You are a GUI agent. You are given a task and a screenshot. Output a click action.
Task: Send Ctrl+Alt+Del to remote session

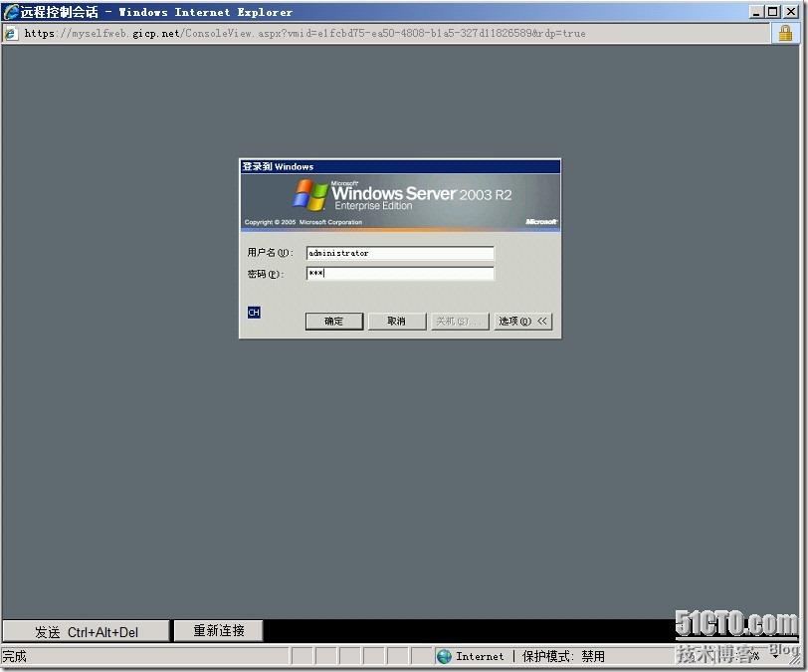coord(86,631)
